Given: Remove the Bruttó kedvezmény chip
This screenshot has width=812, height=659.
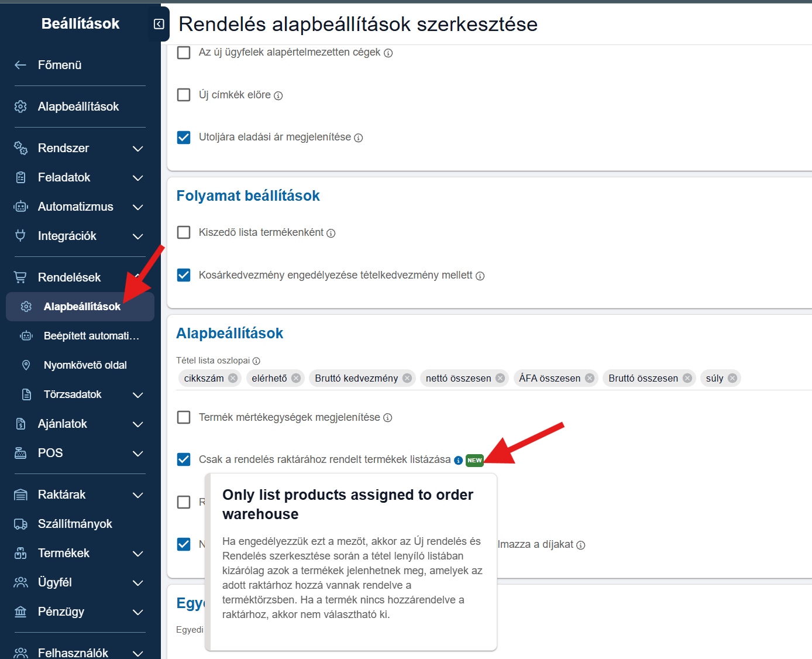Looking at the screenshot, I should pos(407,378).
